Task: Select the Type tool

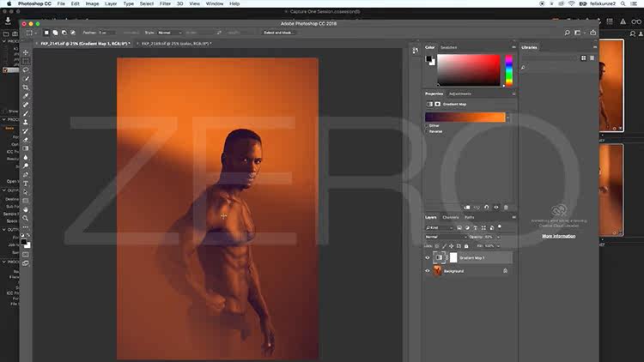Action: pyautogui.click(x=26, y=184)
